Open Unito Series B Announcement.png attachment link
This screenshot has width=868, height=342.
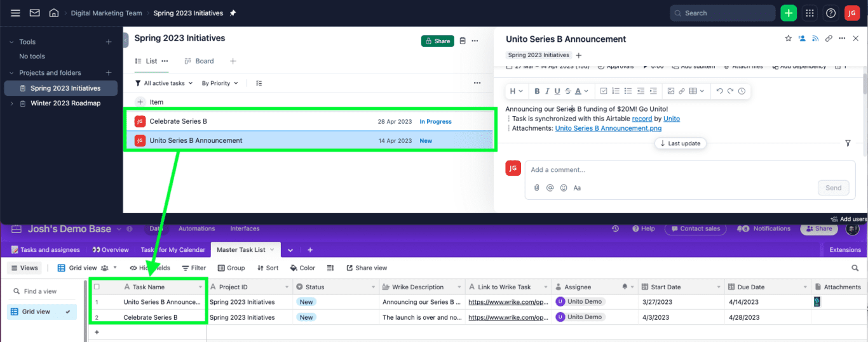608,128
